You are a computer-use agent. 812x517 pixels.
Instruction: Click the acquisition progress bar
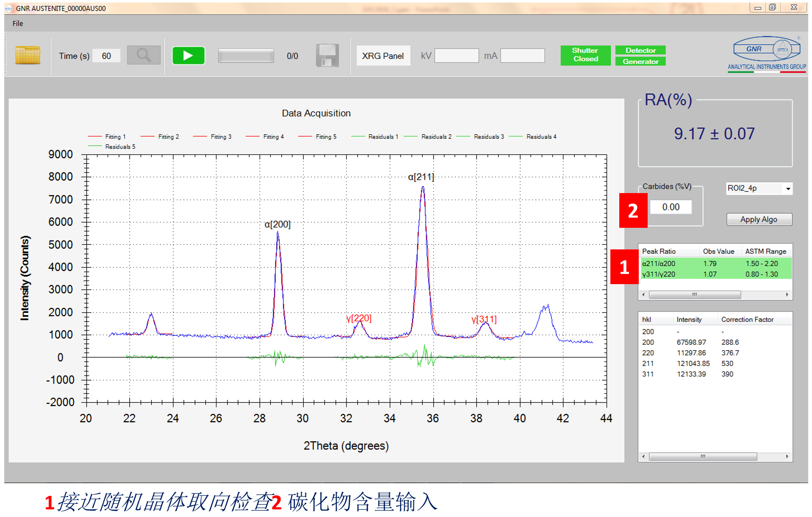click(x=246, y=55)
